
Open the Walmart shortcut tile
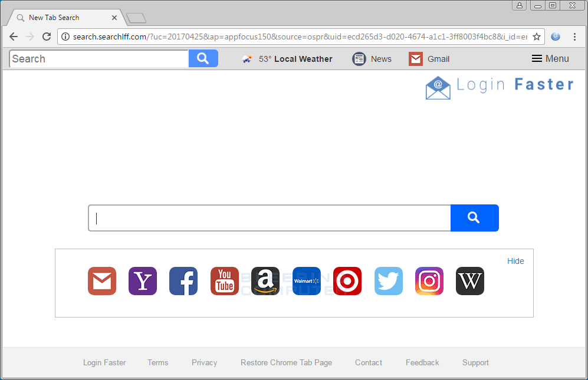pyautogui.click(x=306, y=280)
